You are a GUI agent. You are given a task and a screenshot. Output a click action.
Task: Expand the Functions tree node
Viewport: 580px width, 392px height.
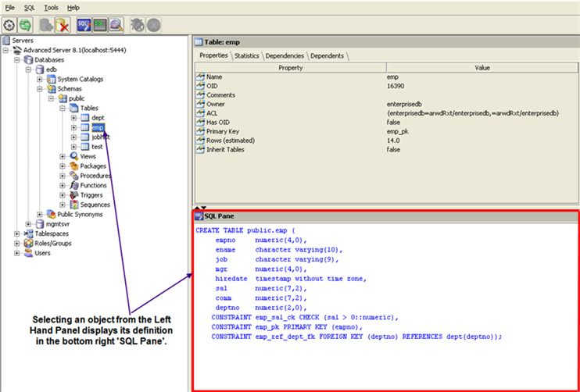click(63, 185)
